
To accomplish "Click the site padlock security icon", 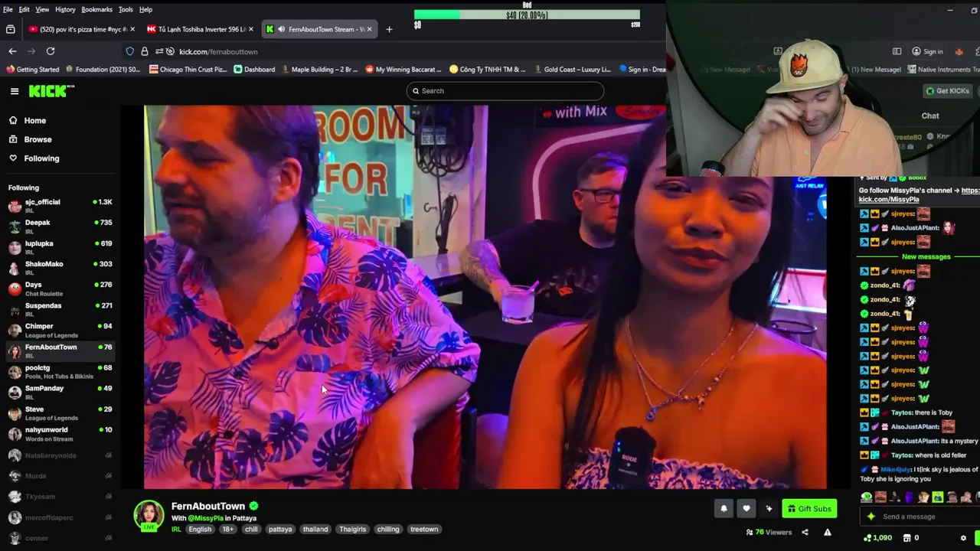I will click(145, 51).
